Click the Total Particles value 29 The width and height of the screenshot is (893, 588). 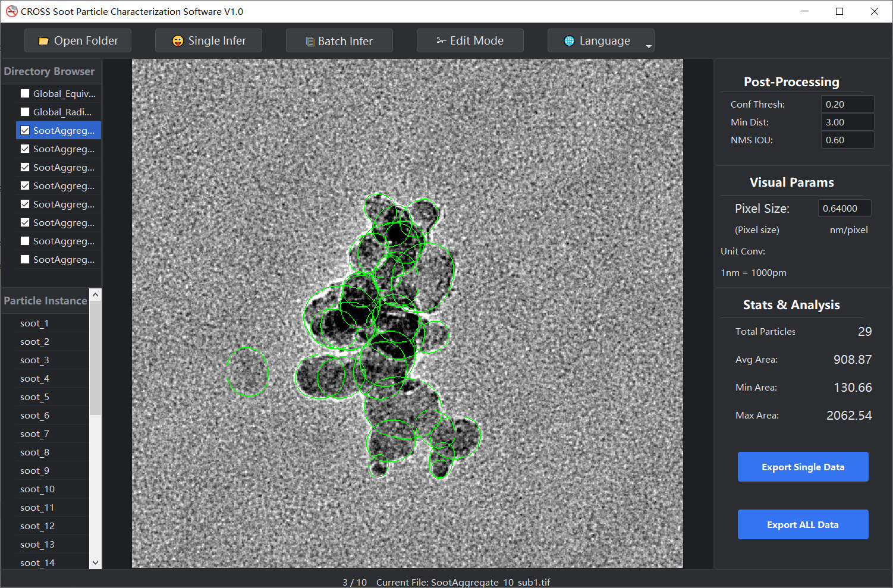pos(864,332)
